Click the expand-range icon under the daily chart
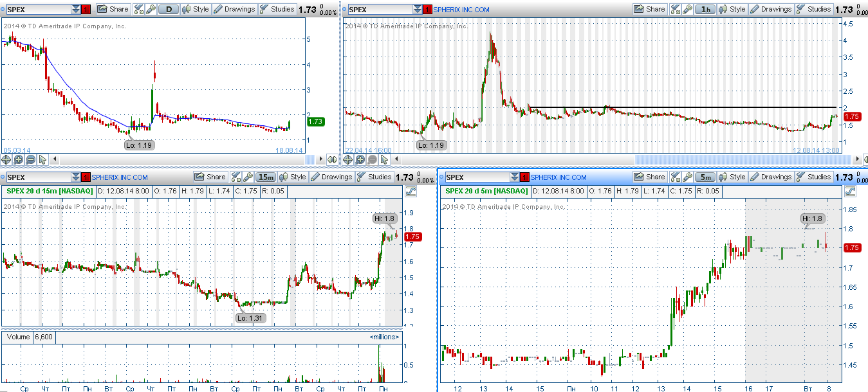 click(x=332, y=159)
